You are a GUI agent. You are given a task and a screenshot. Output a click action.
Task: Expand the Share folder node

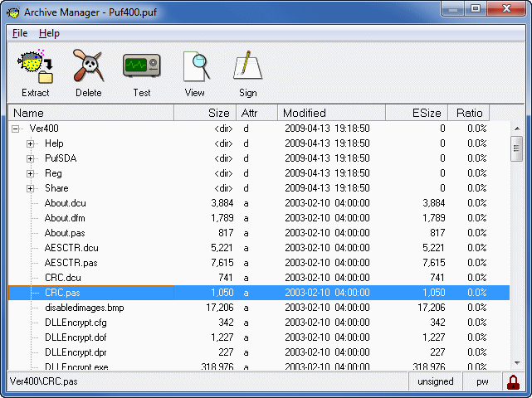pos(31,188)
